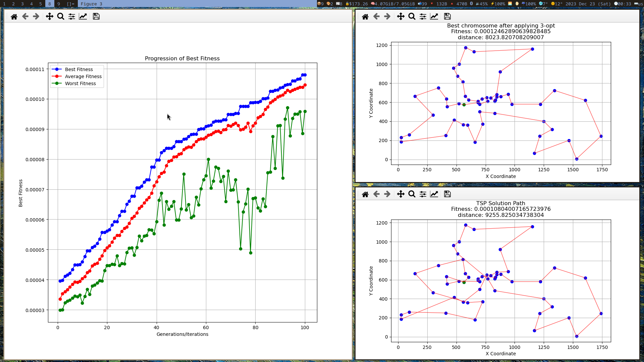Edit axis and curve parameters in fitness toolbar

point(83,16)
